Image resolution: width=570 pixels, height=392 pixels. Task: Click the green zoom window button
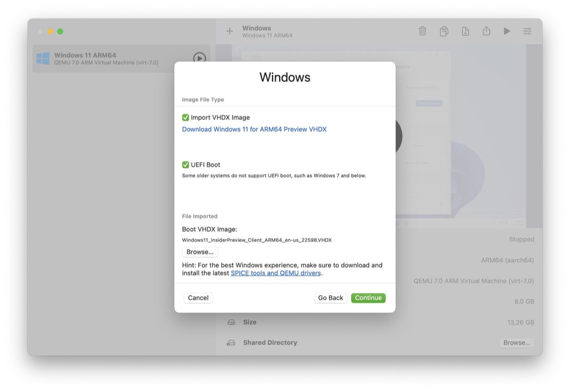pyautogui.click(x=60, y=31)
